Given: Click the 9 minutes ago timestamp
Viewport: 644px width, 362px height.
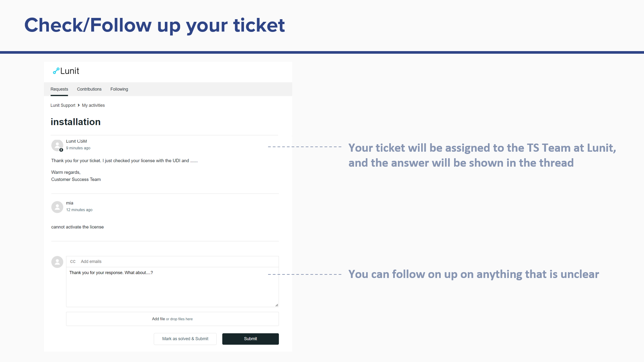Looking at the screenshot, I should pyautogui.click(x=78, y=148).
